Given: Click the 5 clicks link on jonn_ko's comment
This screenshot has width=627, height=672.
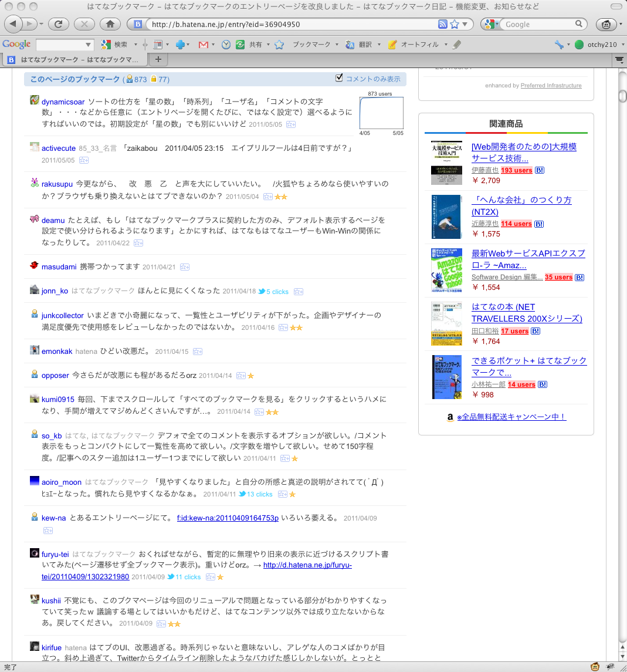Looking at the screenshot, I should [277, 292].
